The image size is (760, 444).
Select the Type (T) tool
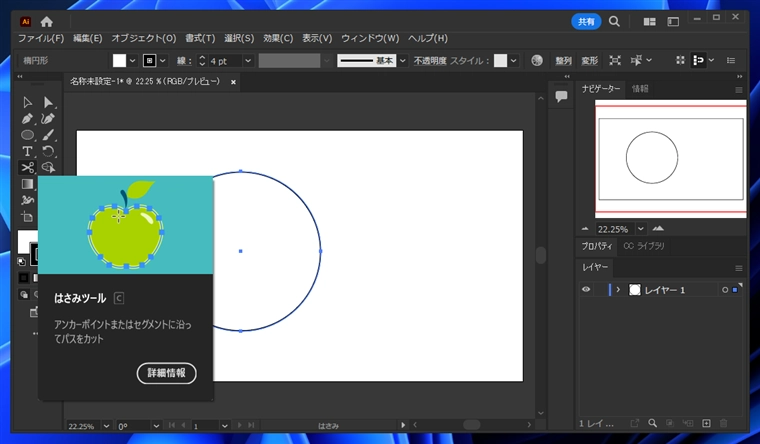pos(27,151)
